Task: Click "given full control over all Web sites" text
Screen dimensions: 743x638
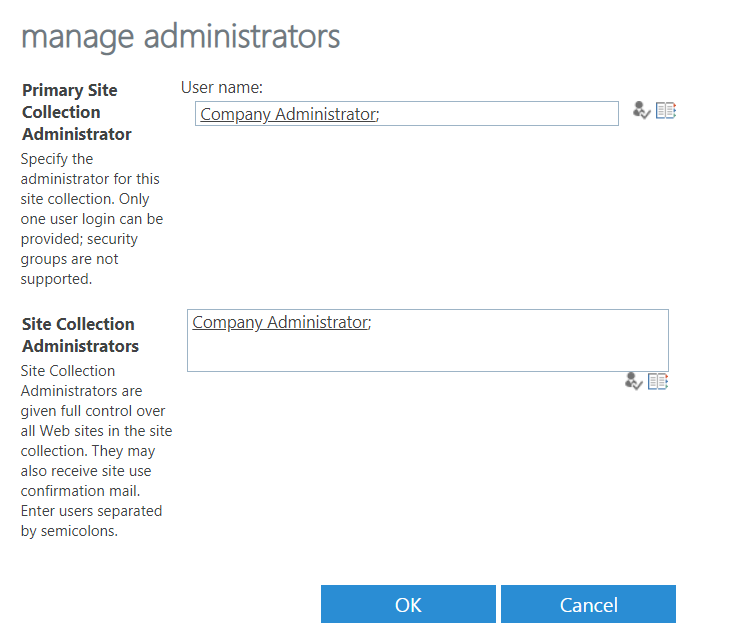Action: click(x=96, y=421)
